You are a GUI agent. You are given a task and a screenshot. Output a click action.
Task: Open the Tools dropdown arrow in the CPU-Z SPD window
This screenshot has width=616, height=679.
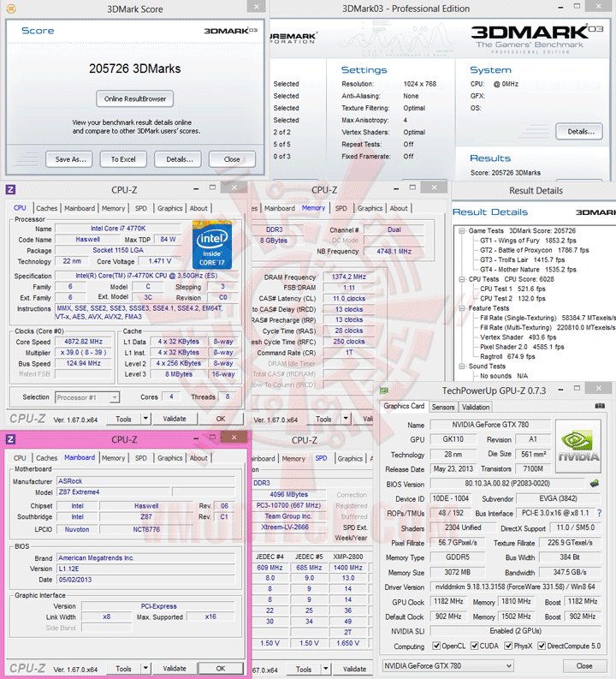coord(326,669)
